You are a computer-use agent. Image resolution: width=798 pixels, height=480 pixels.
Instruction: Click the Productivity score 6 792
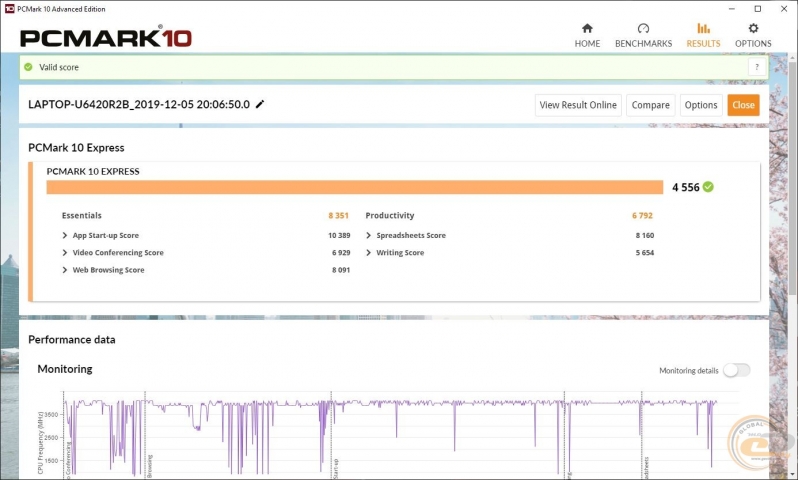click(x=642, y=215)
